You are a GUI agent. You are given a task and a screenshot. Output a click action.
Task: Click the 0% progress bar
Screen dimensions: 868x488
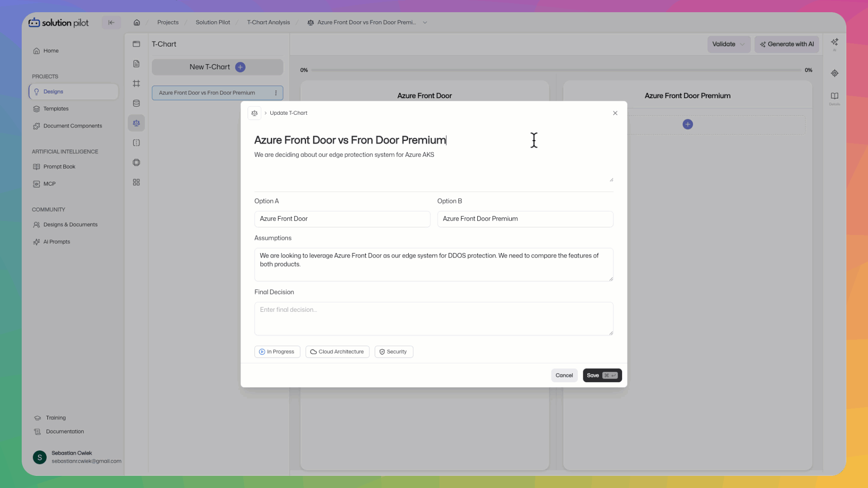point(556,70)
